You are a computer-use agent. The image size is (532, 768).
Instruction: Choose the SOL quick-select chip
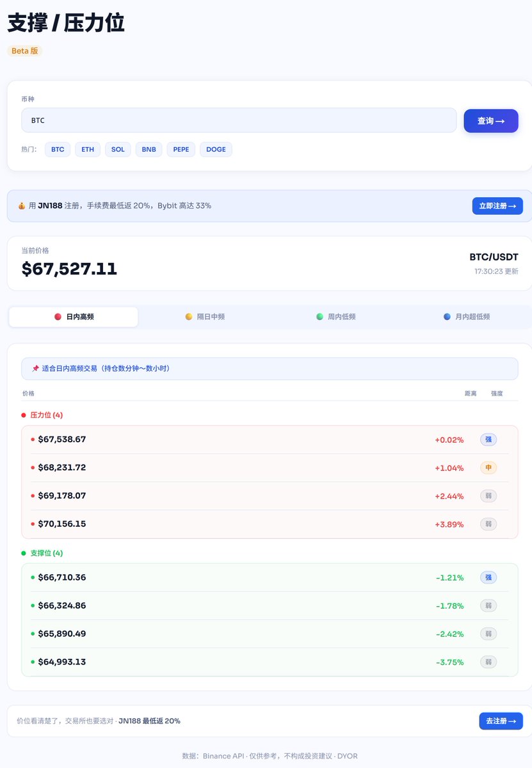[x=118, y=150]
